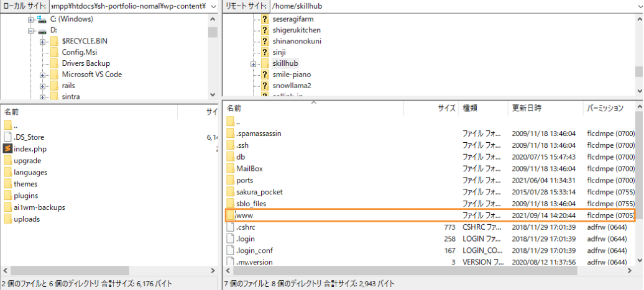Screen dimensions: 644x290
Task: Select Drivers Backup folder in local tree
Action: click(x=86, y=63)
